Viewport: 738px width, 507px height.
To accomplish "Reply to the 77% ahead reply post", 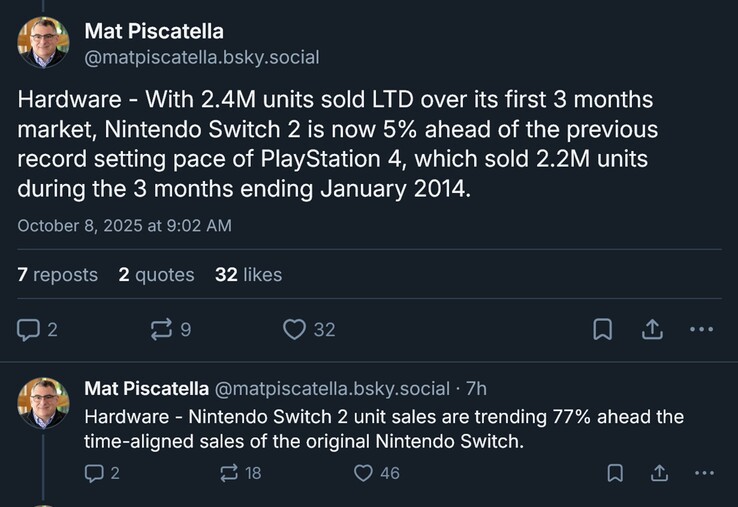I will coord(95,472).
